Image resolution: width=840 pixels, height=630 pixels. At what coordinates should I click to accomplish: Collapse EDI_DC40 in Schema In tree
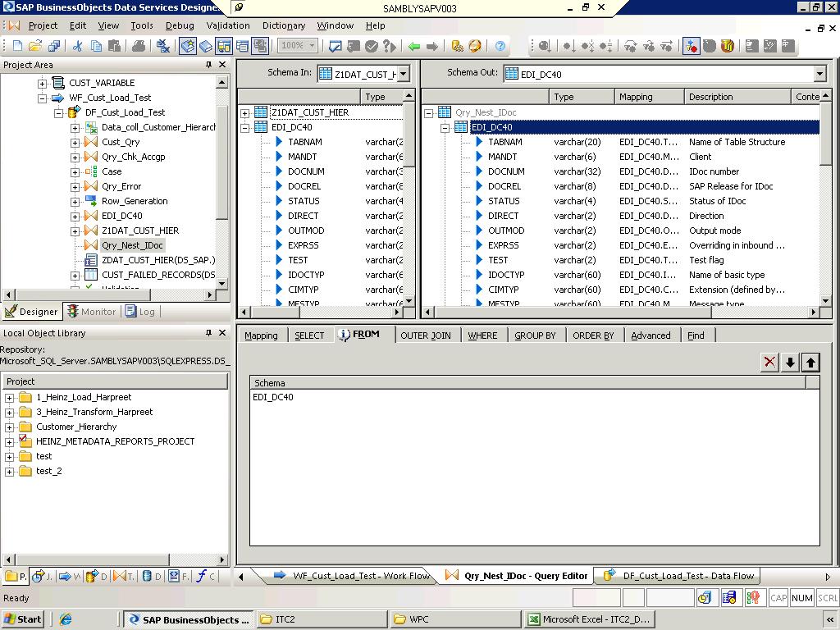(244, 128)
